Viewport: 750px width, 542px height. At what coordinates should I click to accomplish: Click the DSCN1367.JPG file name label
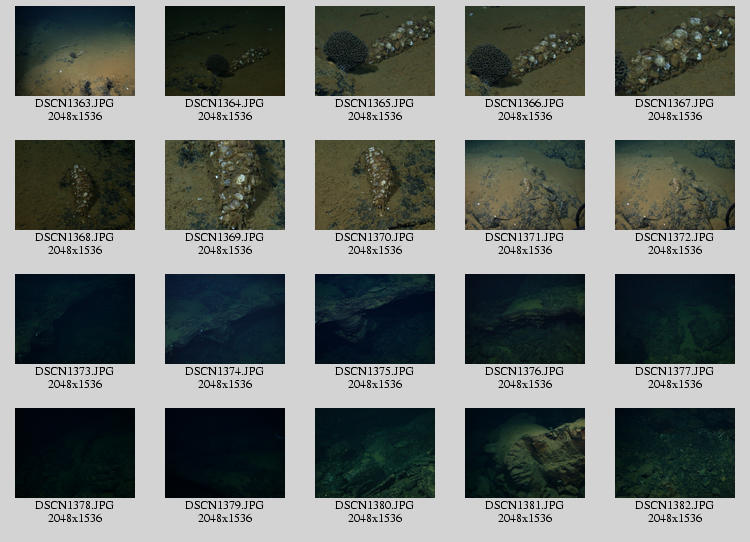[674, 103]
